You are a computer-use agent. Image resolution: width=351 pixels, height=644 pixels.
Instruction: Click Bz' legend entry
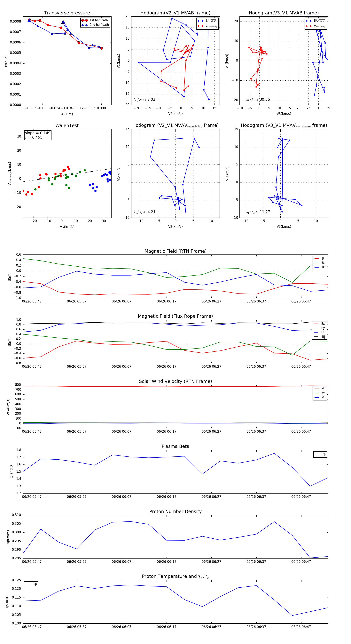pos(320,332)
